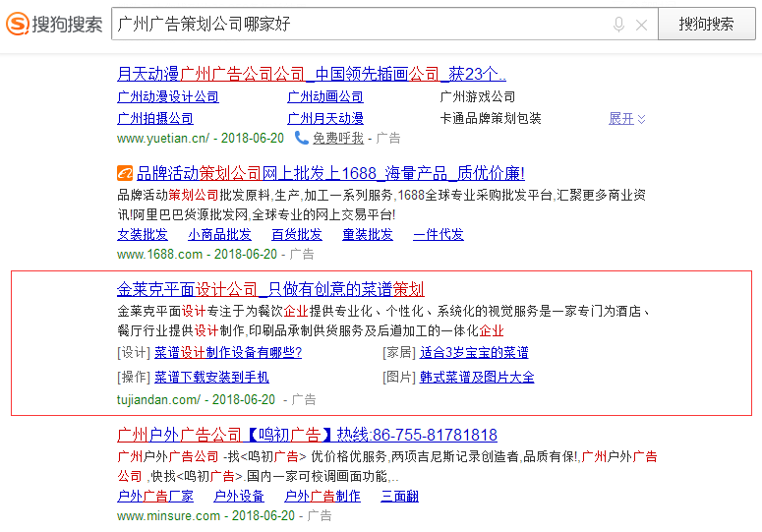762x532 pixels.
Task: Click the 搜狗搜索 search button
Action: pyautogui.click(x=707, y=24)
